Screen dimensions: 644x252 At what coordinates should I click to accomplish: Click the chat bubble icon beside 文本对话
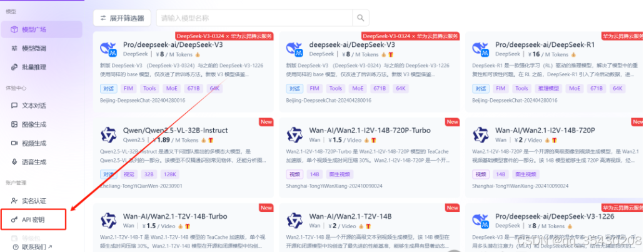pyautogui.click(x=14, y=106)
